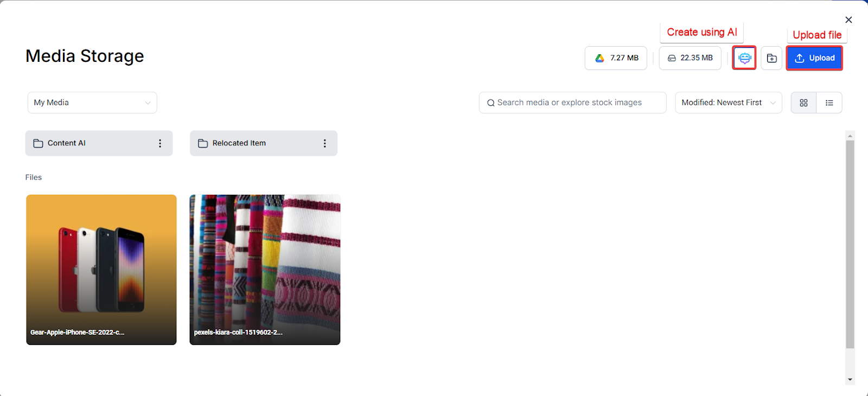Click the scrollbar down arrow
Viewport: 868px width, 396px height.
click(x=850, y=380)
